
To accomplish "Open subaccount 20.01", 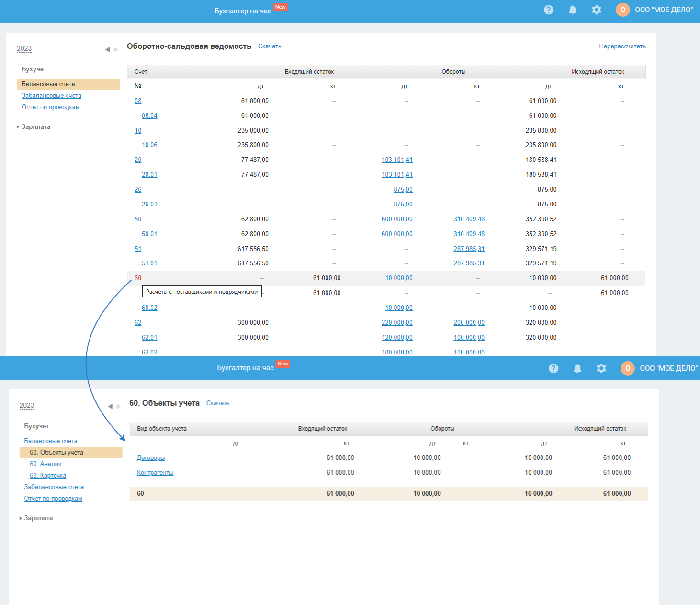I will [149, 175].
